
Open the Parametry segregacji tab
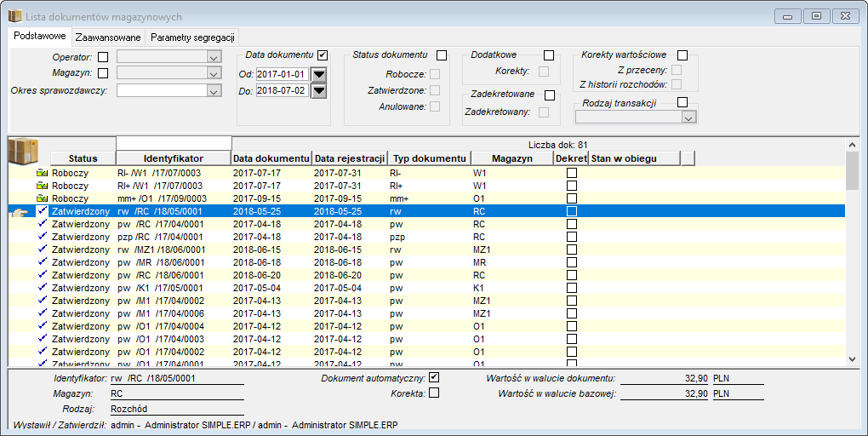pyautogui.click(x=192, y=37)
